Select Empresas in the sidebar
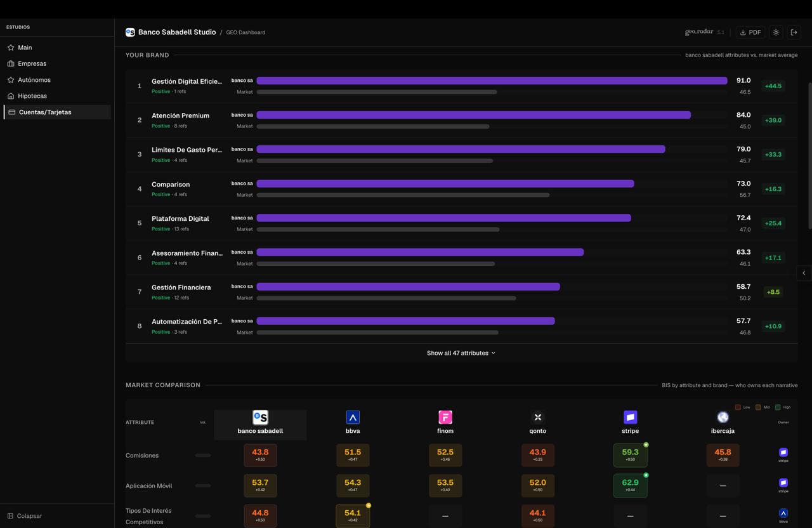The image size is (812, 528). (x=32, y=63)
